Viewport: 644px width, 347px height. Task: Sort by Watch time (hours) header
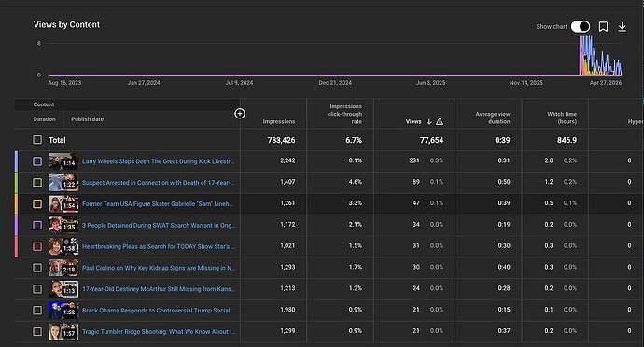[x=562, y=118]
